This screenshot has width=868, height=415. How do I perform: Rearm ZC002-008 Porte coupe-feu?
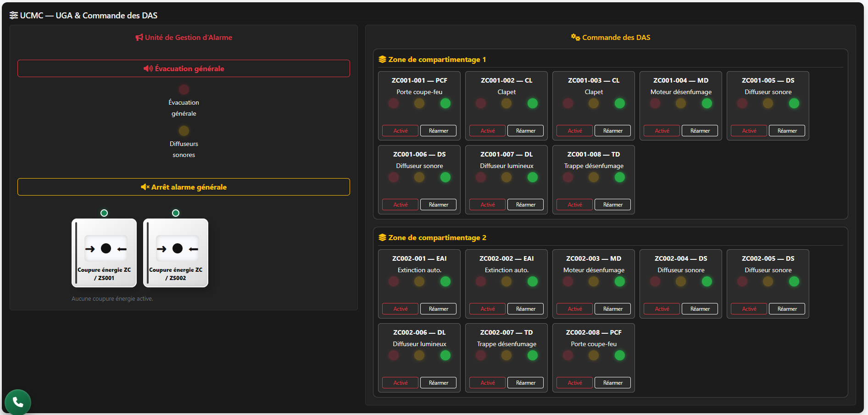tap(613, 383)
